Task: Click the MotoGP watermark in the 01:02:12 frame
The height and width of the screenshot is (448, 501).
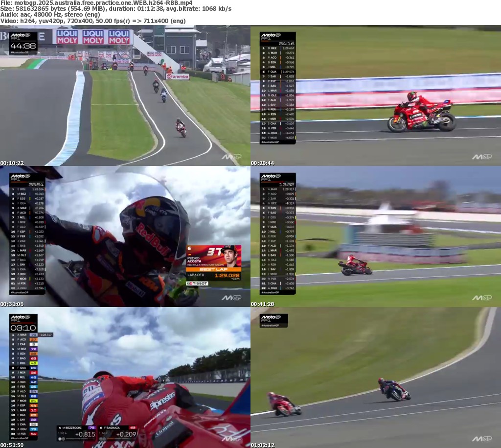Action: click(x=481, y=439)
